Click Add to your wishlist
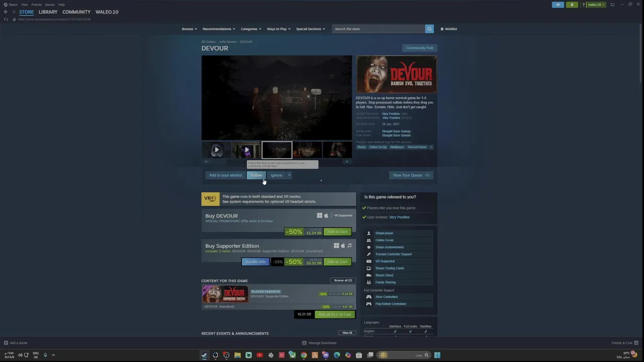The height and width of the screenshot is (362, 644). [225, 175]
